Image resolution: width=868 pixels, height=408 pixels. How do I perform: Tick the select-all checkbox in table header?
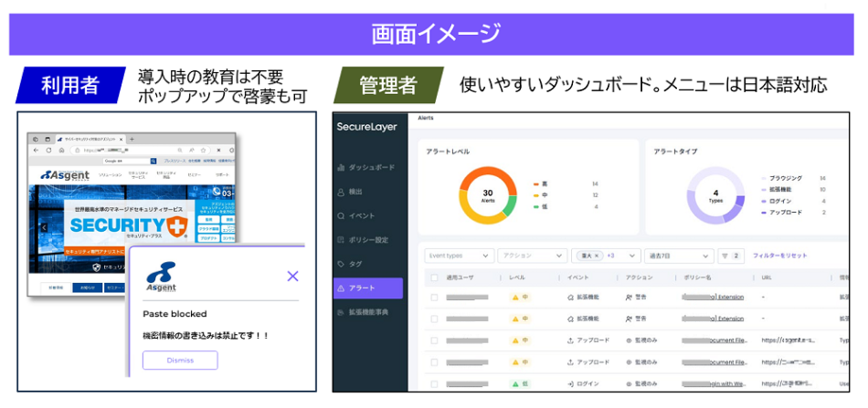[434, 277]
